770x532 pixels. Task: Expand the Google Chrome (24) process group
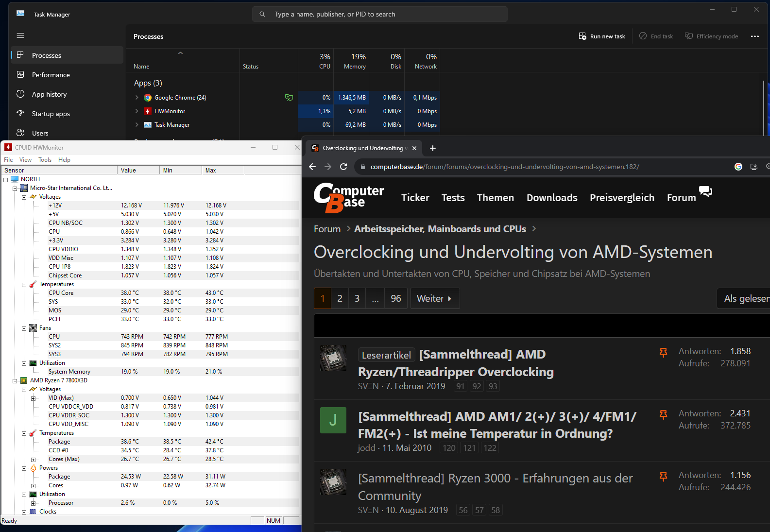point(137,98)
